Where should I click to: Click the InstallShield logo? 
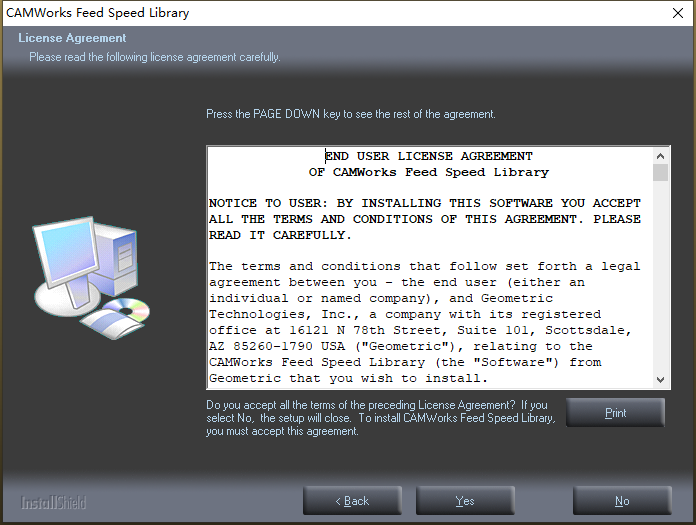click(x=53, y=502)
